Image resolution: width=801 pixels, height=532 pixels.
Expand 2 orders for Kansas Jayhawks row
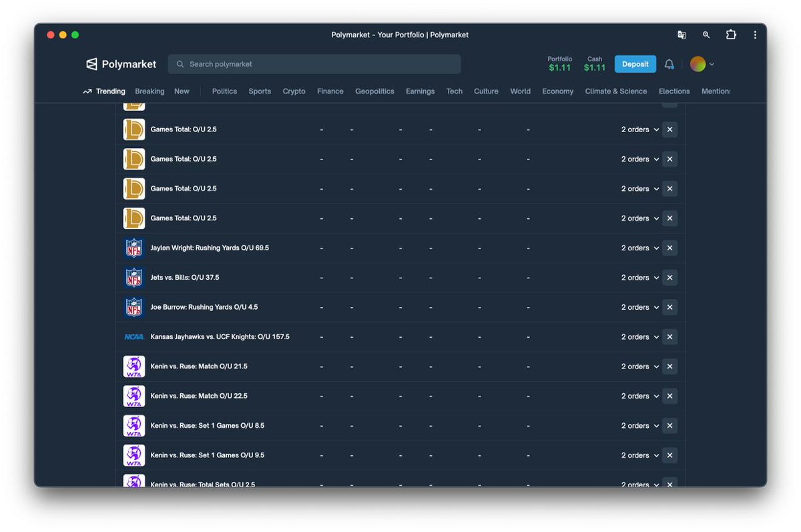tap(640, 336)
